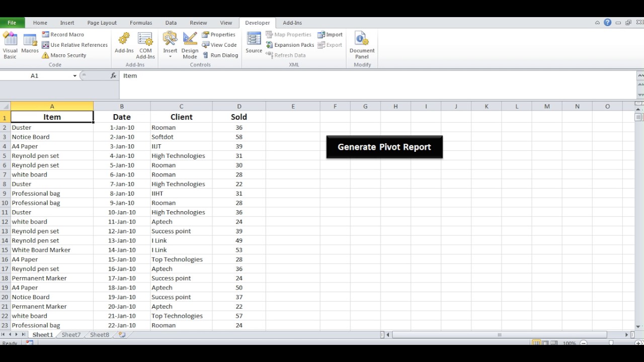Screen dimensions: 644x362
Task: Open the Name Box dropdown
Action: coord(74,76)
